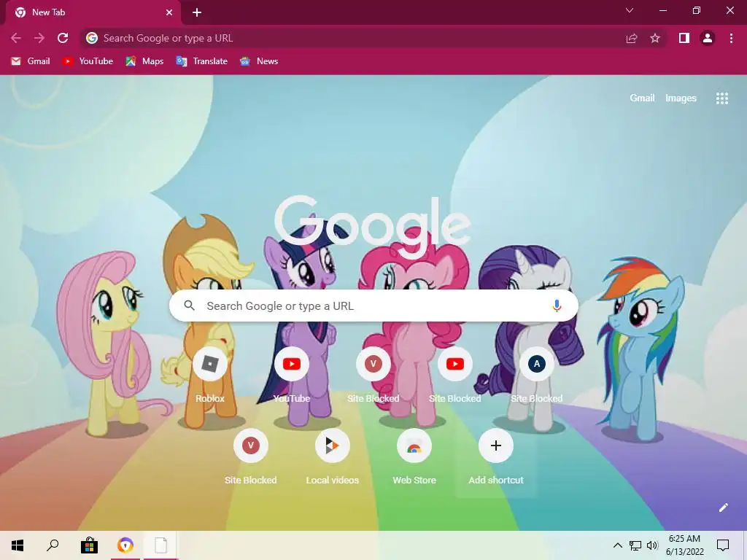Expand the tab search chevron
747x560 pixels.
pyautogui.click(x=630, y=10)
